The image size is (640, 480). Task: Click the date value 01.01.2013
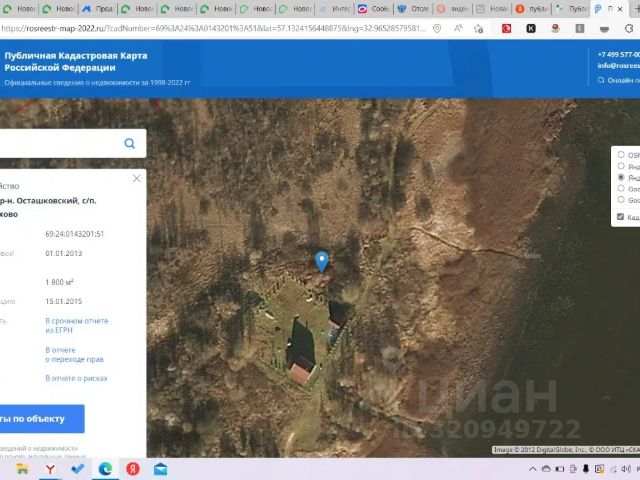coord(64,253)
